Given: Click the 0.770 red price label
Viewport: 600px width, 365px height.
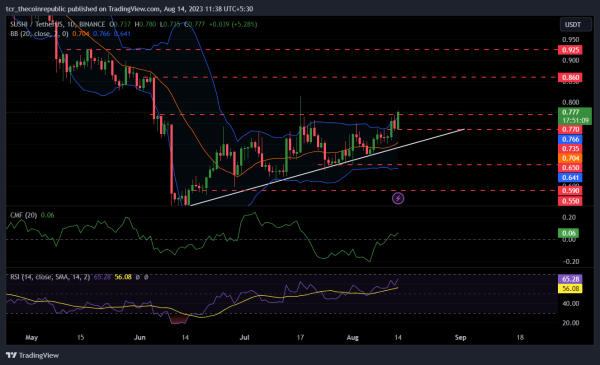Looking at the screenshot, I should point(570,129).
